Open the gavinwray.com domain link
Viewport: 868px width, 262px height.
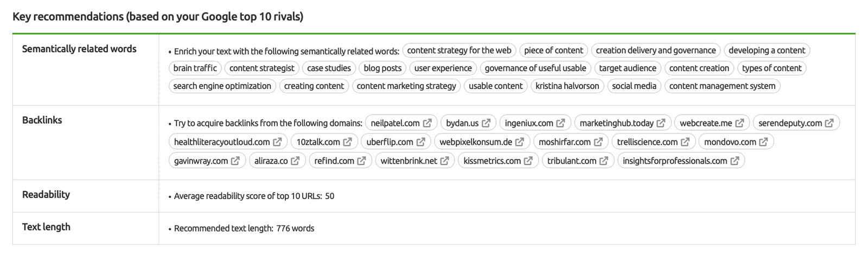point(201,161)
